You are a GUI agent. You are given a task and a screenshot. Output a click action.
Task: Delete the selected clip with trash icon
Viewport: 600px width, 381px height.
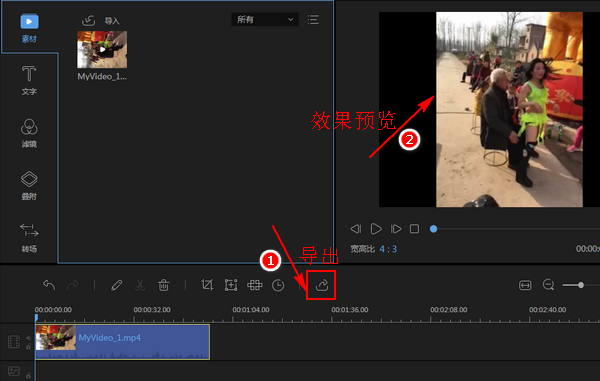164,285
